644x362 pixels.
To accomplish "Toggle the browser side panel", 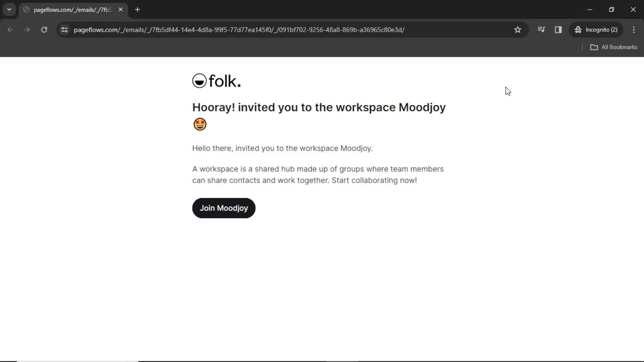I will [x=558, y=30].
